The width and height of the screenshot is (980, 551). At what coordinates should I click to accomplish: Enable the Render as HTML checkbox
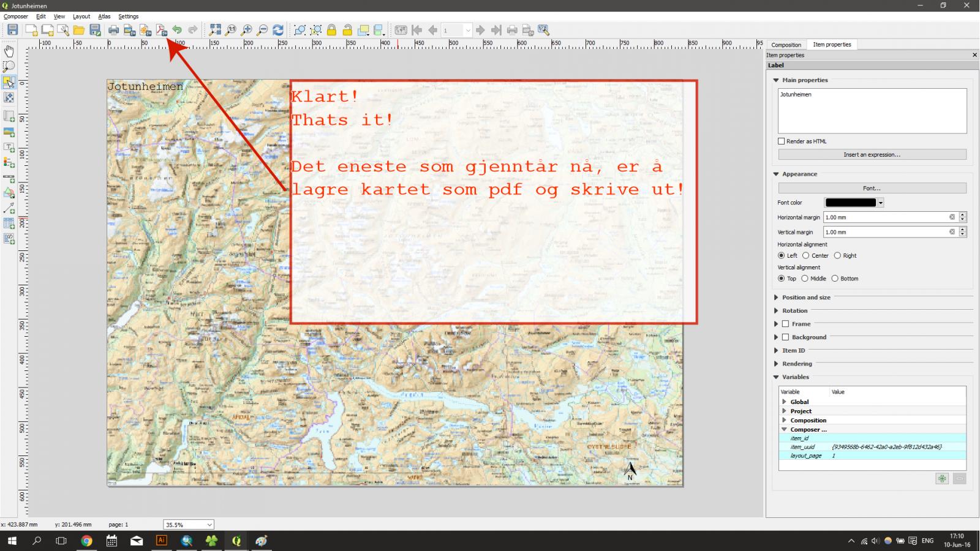pos(781,141)
